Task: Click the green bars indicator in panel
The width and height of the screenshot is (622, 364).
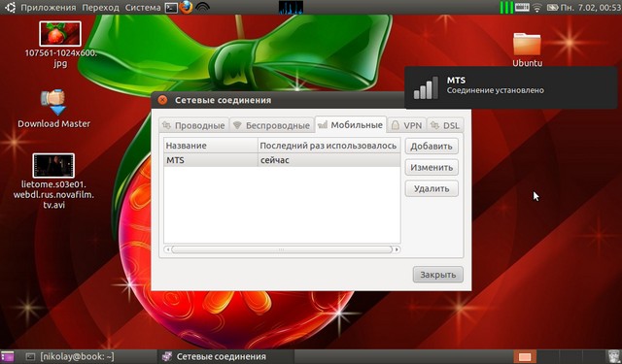Action: tap(506, 7)
